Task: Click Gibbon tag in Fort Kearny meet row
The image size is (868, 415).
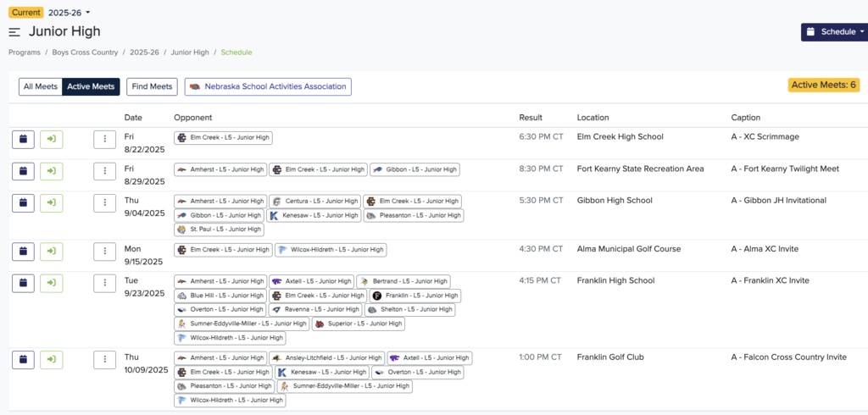Action: [415, 170]
